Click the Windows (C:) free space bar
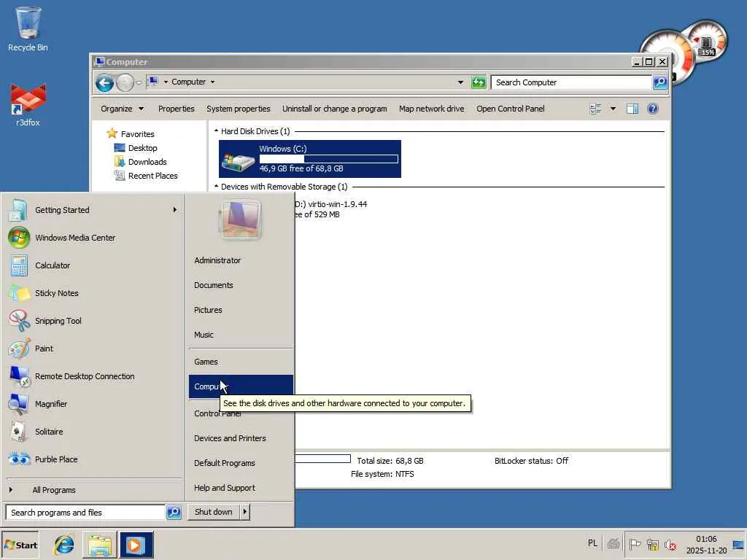747x560 pixels. click(x=329, y=159)
